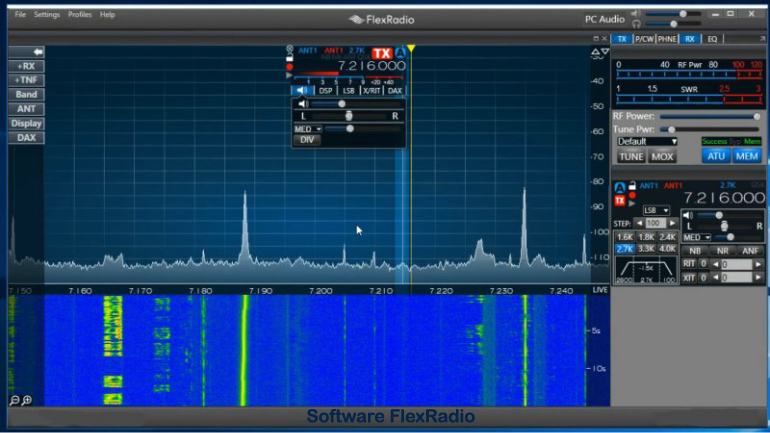770x433 pixels.
Task: Switch to the P/CW panel tab
Action: click(x=644, y=39)
